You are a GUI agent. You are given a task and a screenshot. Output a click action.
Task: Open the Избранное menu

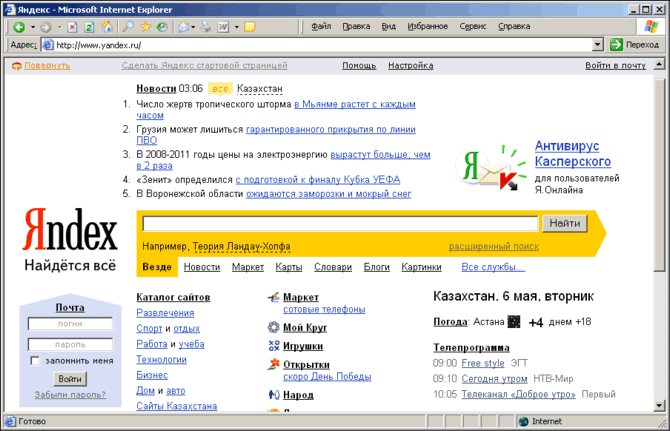tap(427, 26)
